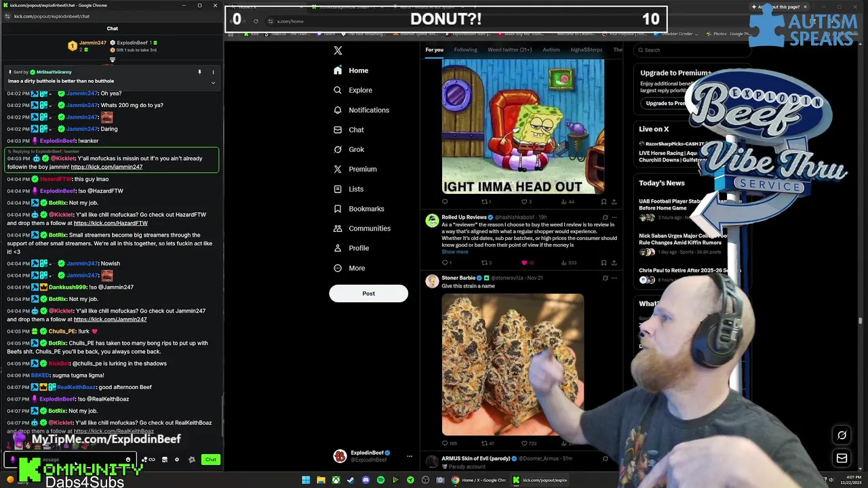Unpin the pinned MrStealYaGranny message

tap(199, 72)
